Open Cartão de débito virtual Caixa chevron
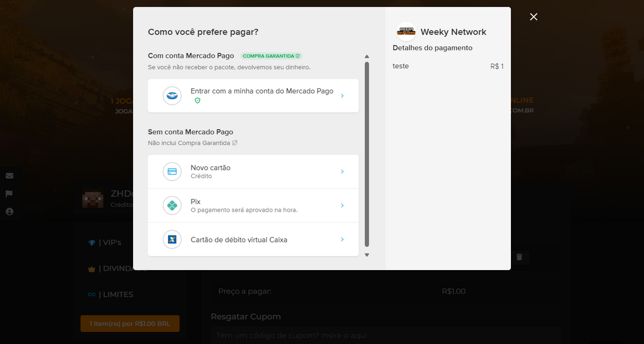The image size is (644, 344). [342, 240]
